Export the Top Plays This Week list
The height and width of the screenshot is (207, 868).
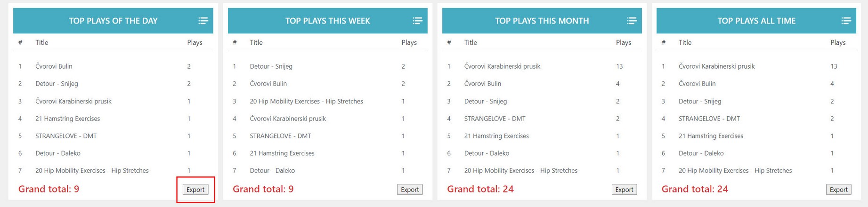(410, 190)
